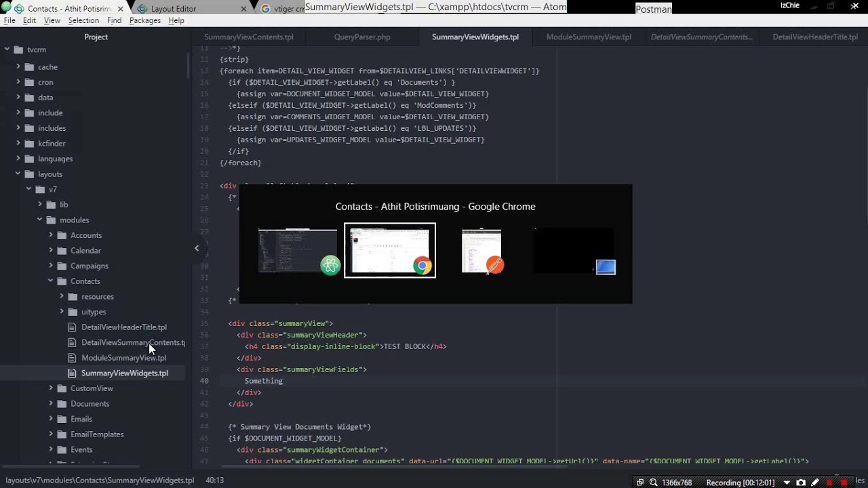The width and height of the screenshot is (868, 488).
Task: Select the resources folder icon
Action: (x=73, y=296)
